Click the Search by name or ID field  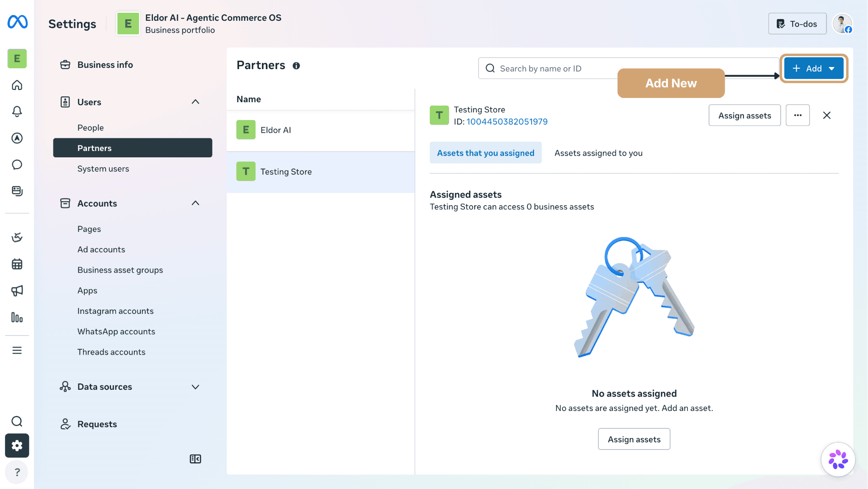pos(629,68)
